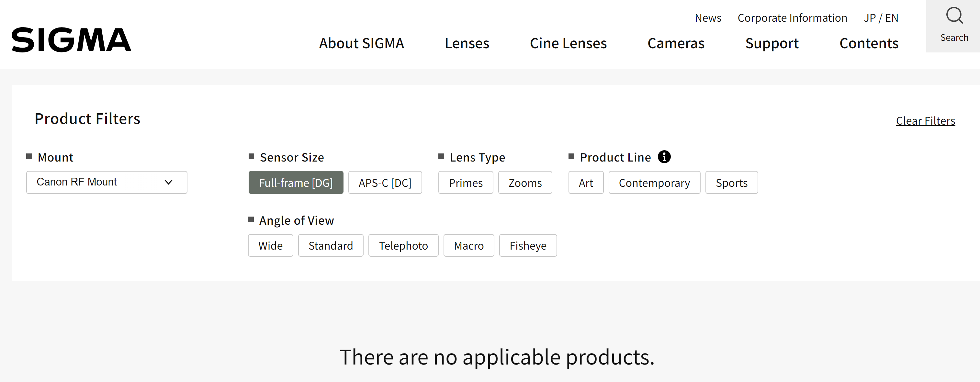
Task: Open the Support menu
Action: [772, 43]
